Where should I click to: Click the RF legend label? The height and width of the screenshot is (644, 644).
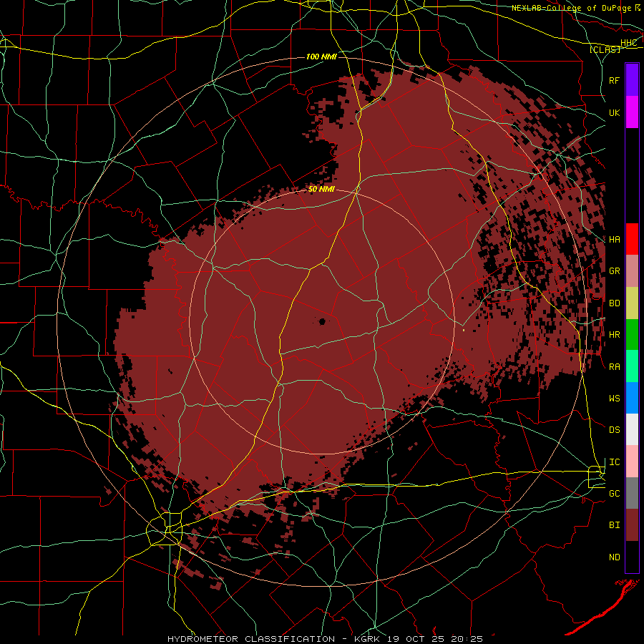(615, 80)
